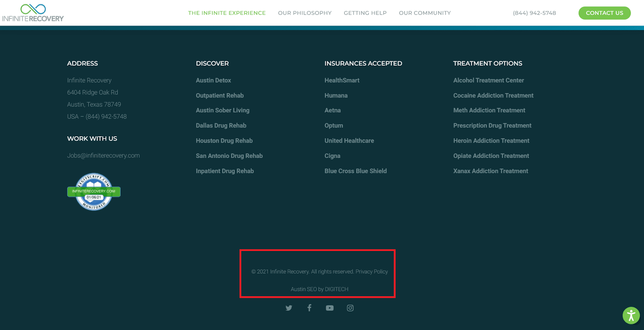Click the Discover heading

[x=212, y=63]
